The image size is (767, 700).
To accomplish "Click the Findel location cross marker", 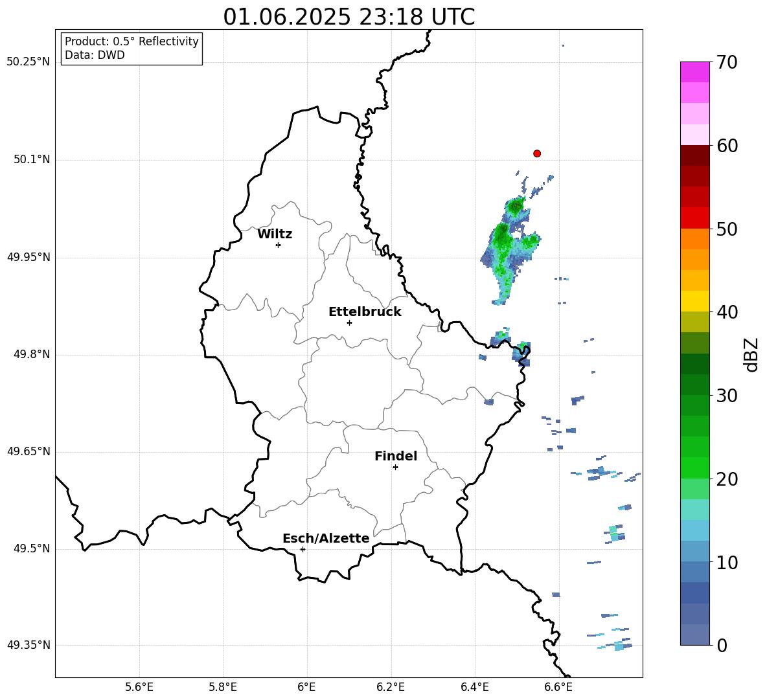I will 395,467.
